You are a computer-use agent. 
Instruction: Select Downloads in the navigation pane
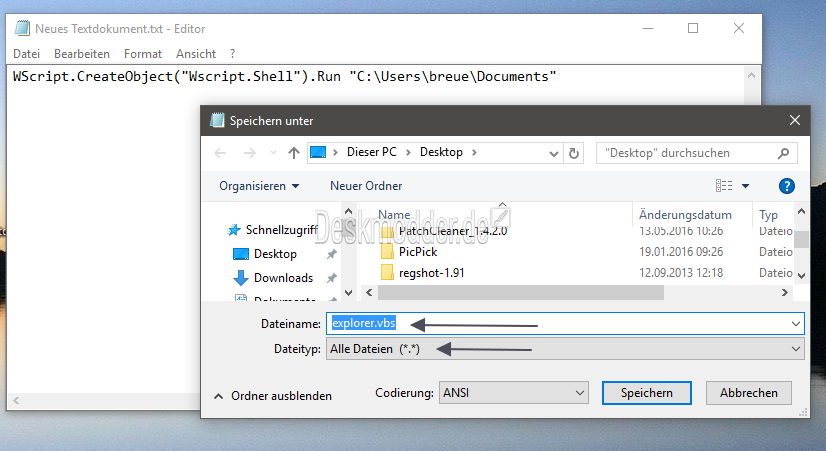click(x=283, y=278)
